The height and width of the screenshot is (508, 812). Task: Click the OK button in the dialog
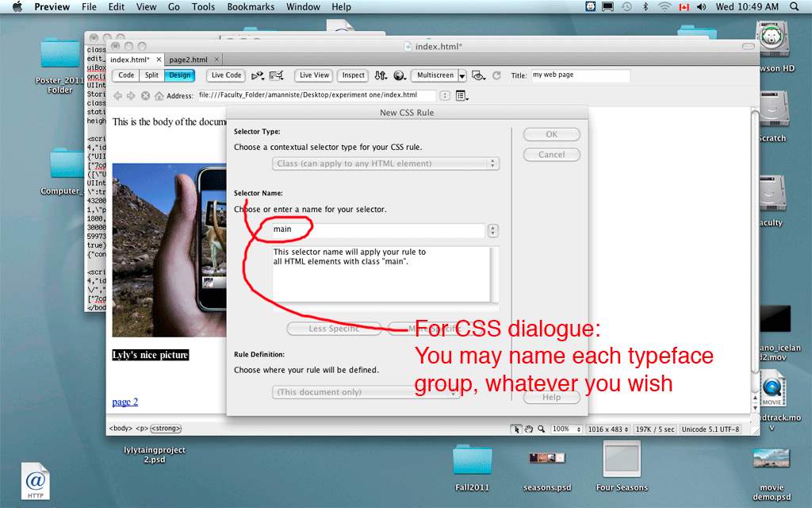(552, 134)
